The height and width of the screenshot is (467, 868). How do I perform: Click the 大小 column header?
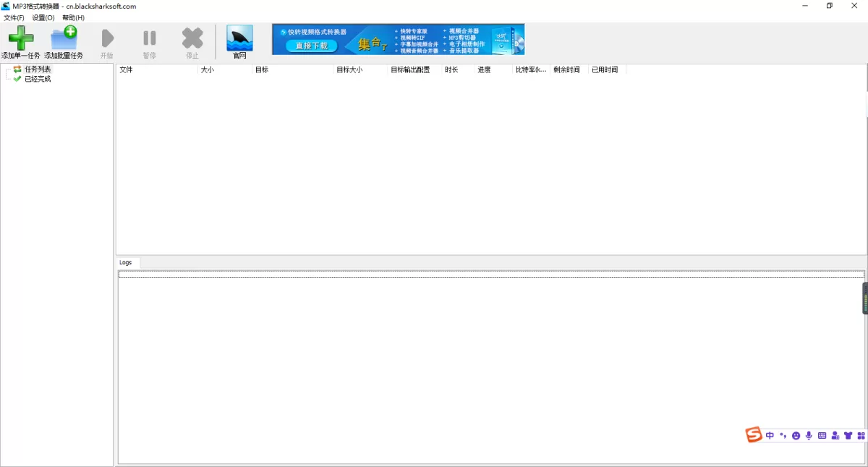[225, 70]
